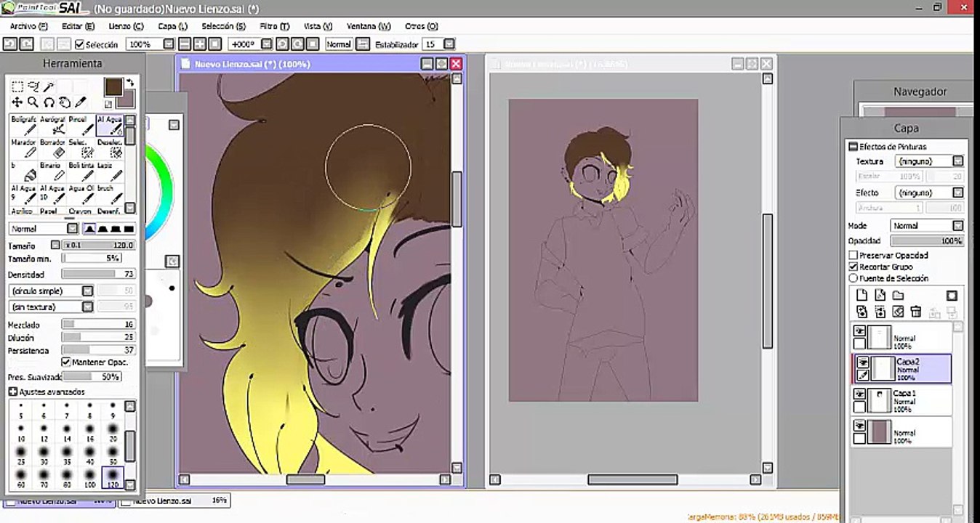980x523 pixels.
Task: Open the brush mode Normal dropdown
Action: (72, 228)
